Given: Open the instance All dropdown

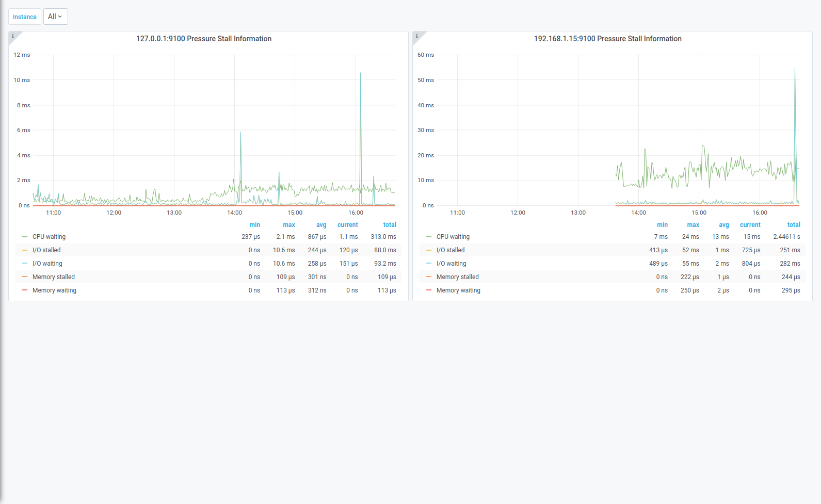Looking at the screenshot, I should point(55,17).
